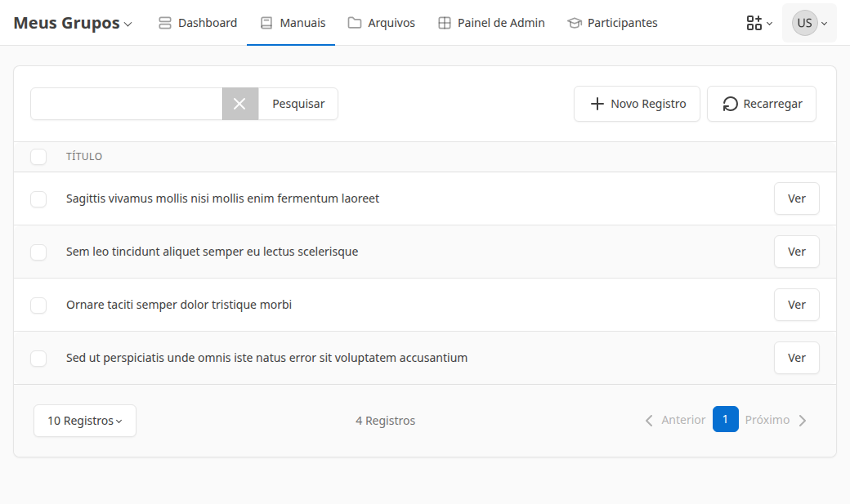Click the title Ornare taciti semper dolor tristique morbi
The height and width of the screenshot is (504, 850).
tap(179, 305)
